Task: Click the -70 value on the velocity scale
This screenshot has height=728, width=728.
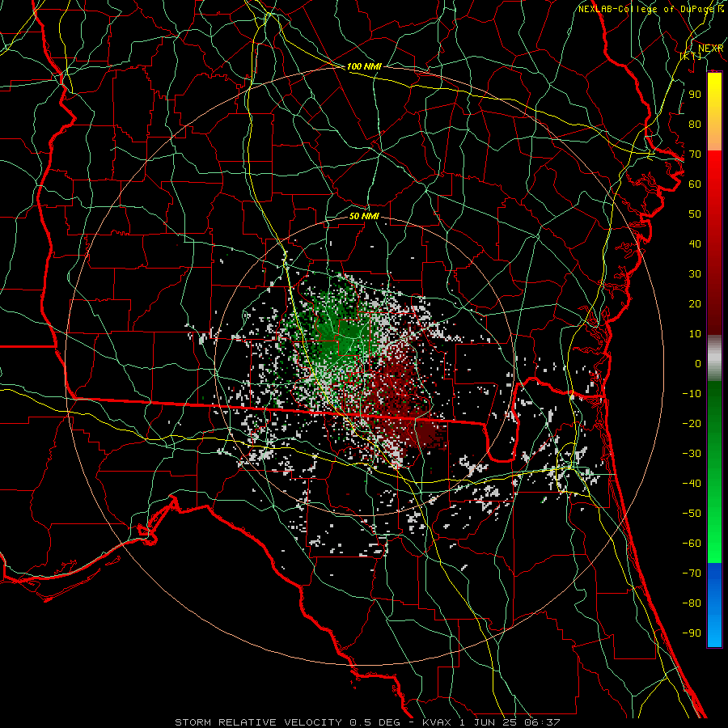Action: point(692,574)
